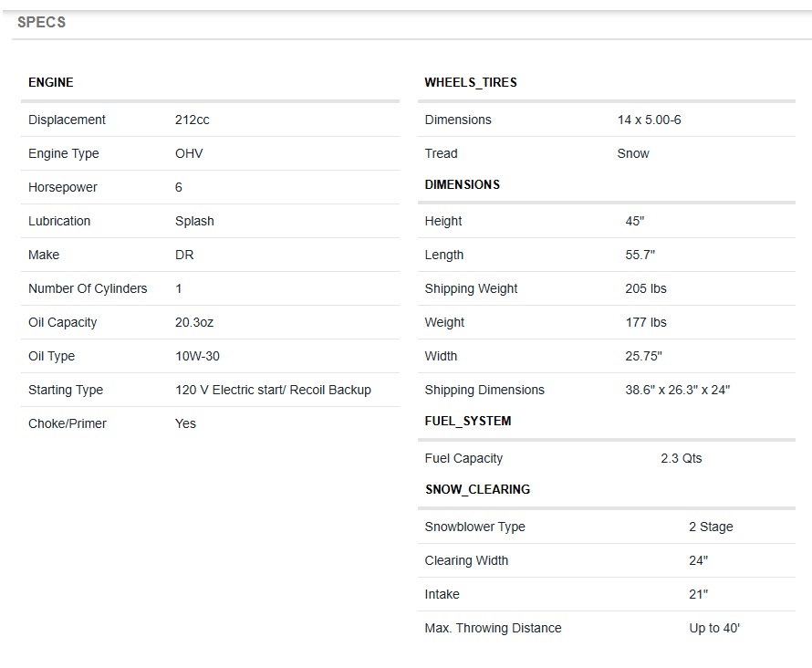Image resolution: width=812 pixels, height=668 pixels.
Task: Select the Max. Throwing Distance label
Action: click(493, 628)
